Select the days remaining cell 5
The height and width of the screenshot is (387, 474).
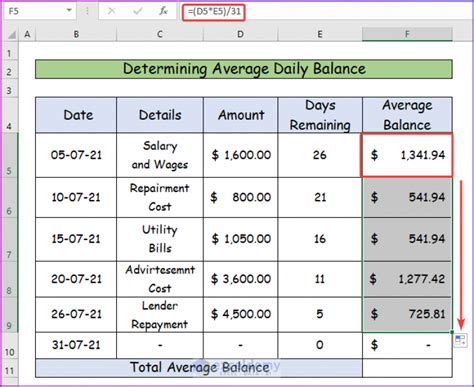click(320, 314)
